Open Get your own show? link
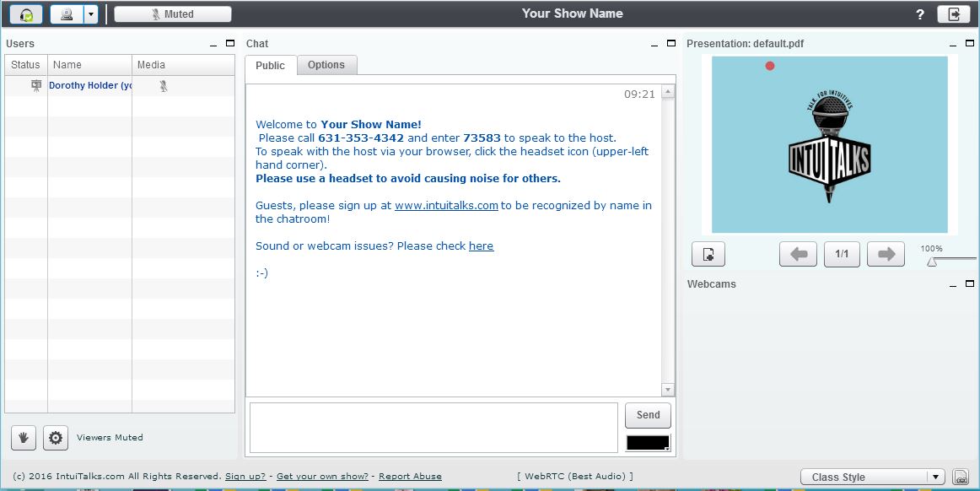 pyautogui.click(x=322, y=476)
